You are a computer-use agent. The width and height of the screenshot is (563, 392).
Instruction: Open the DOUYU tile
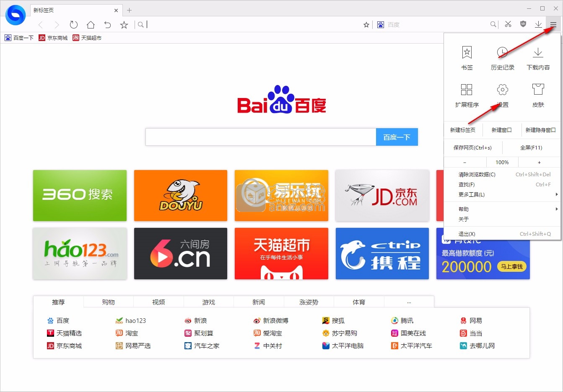(x=181, y=195)
